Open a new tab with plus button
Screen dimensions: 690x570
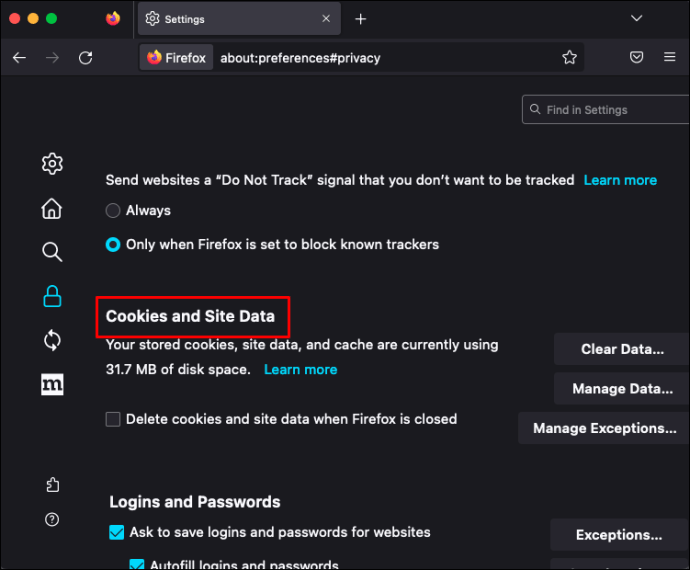tap(361, 19)
